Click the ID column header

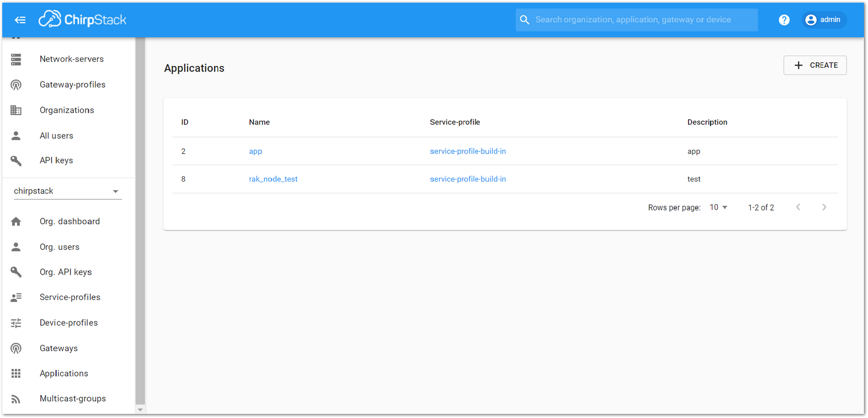pos(185,122)
